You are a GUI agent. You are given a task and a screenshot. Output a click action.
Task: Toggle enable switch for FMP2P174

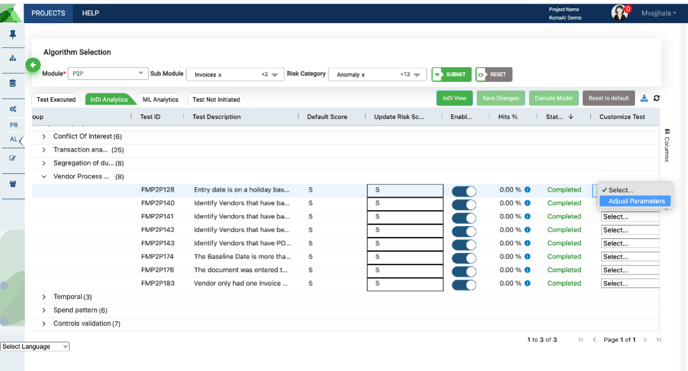464,258
